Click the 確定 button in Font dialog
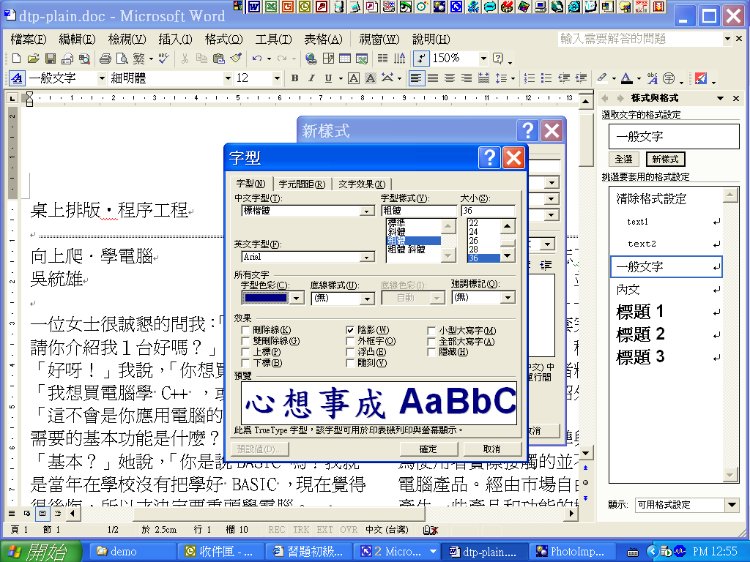The height and width of the screenshot is (562, 750). pos(428,449)
